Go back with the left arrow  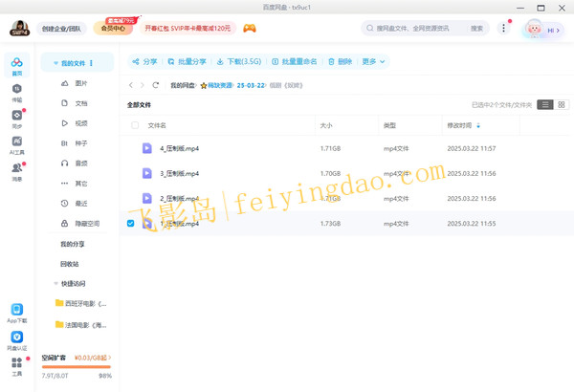coord(131,85)
